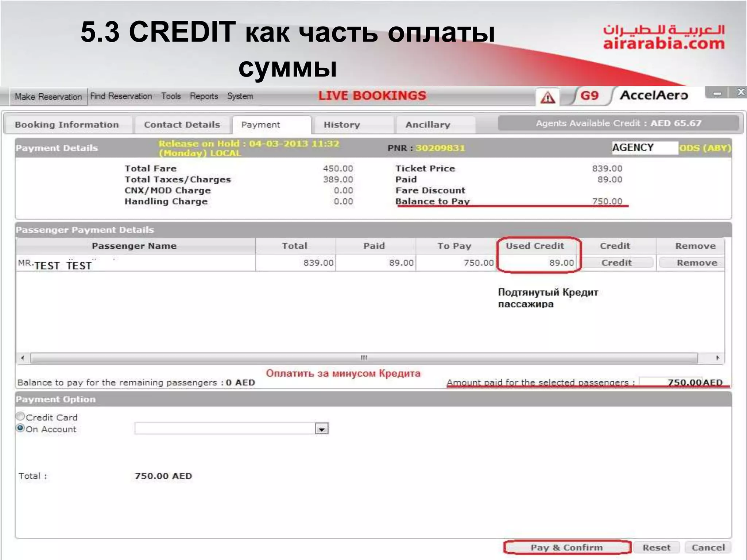Click the Ticket Price 839.00 value

point(607,168)
